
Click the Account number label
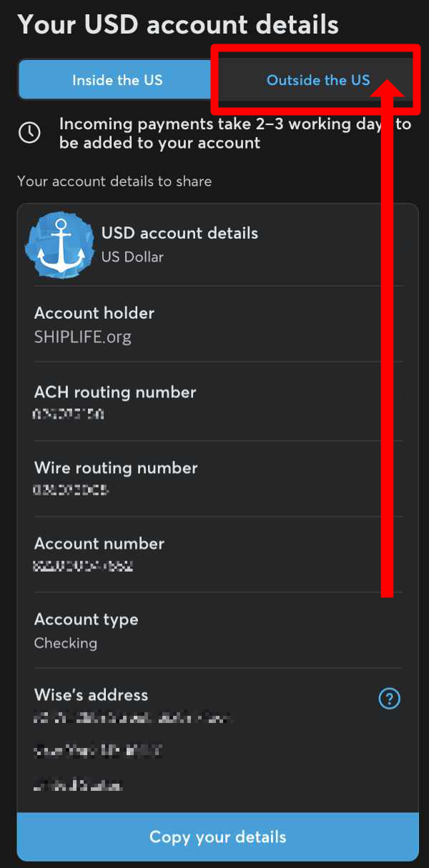[99, 544]
